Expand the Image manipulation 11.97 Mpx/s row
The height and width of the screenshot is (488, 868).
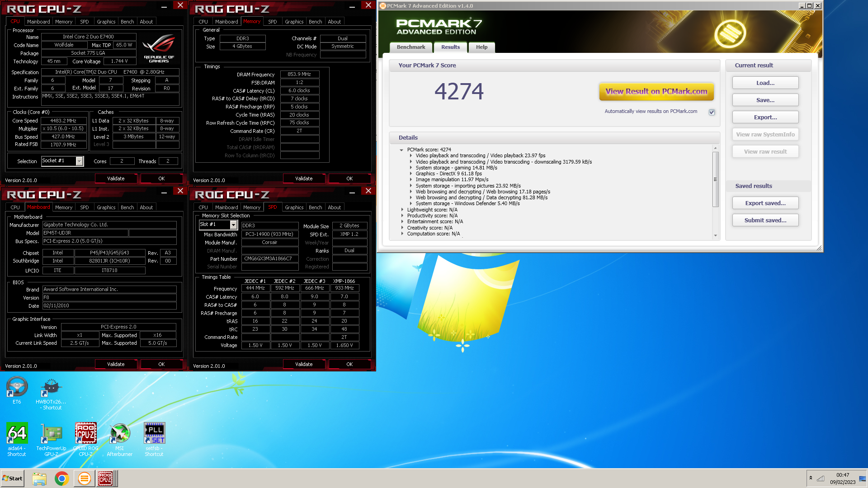pos(411,179)
